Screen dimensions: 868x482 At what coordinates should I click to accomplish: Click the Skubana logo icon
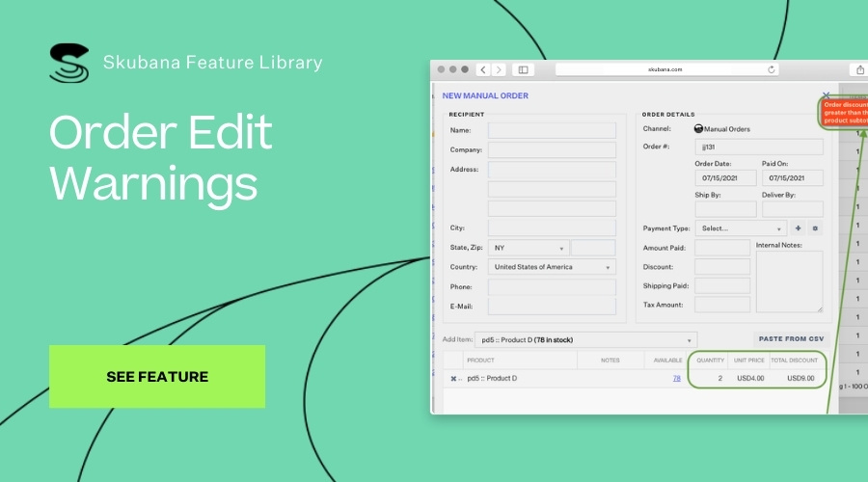[x=69, y=63]
